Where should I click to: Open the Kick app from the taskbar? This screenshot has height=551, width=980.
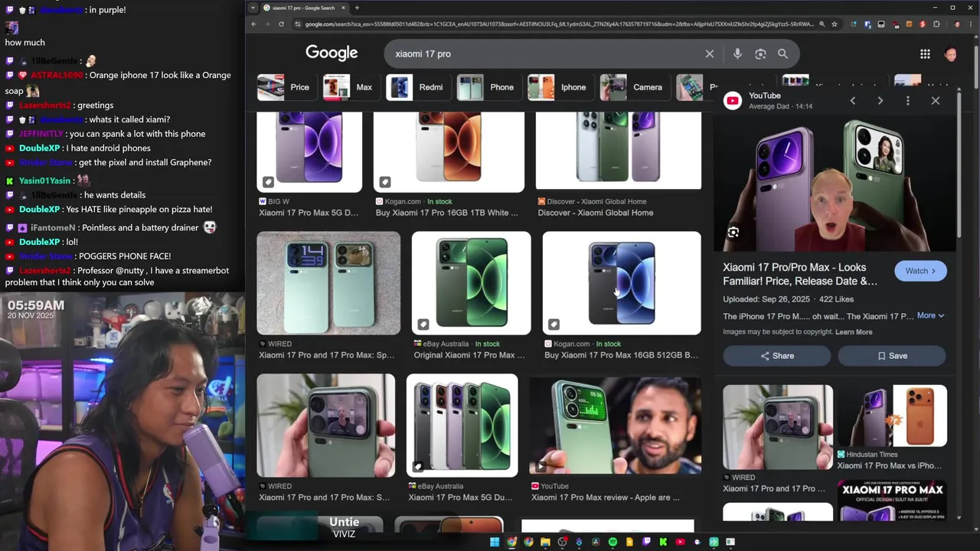pos(663,542)
